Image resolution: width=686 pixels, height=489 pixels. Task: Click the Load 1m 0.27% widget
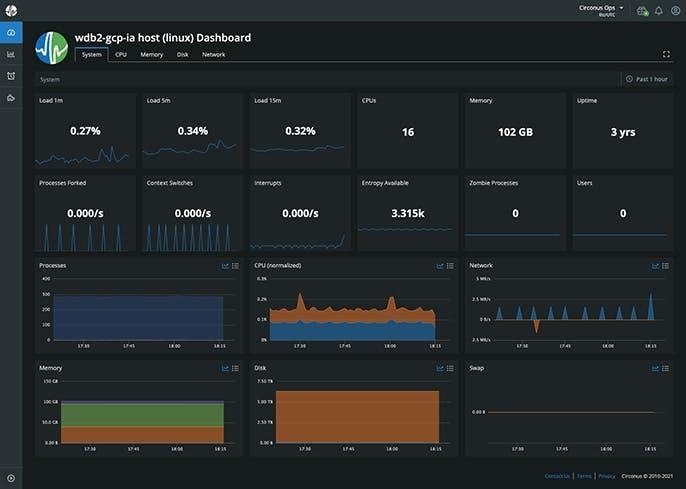[85, 130]
